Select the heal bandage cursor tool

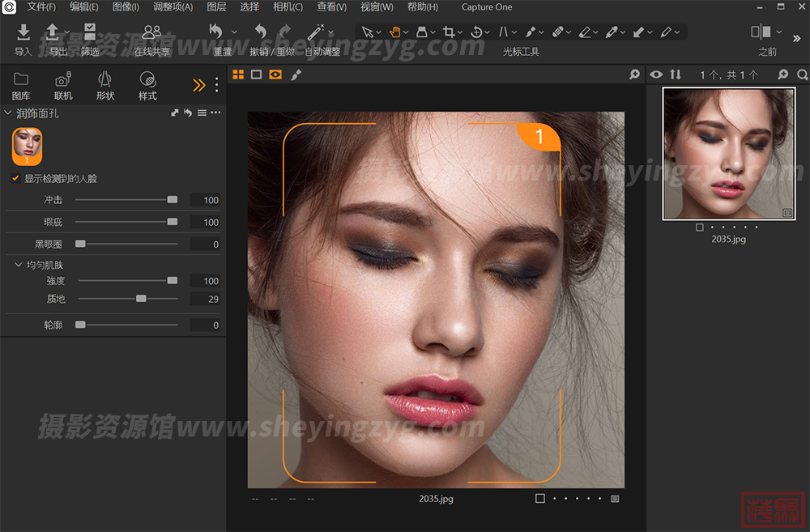[x=557, y=32]
